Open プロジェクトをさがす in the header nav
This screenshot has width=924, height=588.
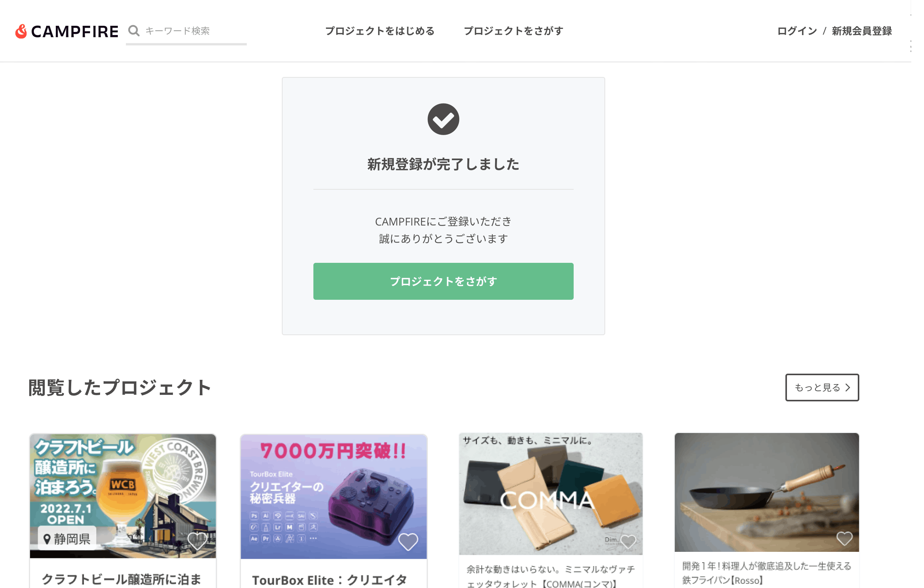[x=513, y=31]
